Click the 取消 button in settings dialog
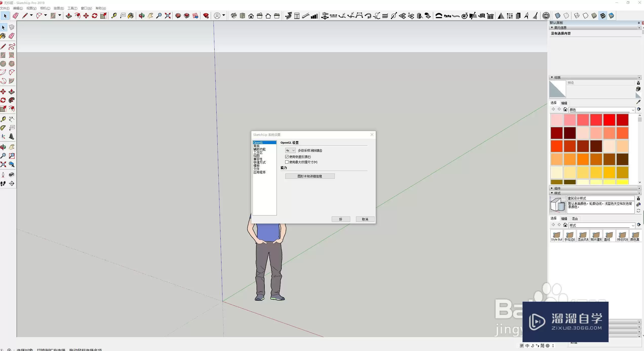Screen dimensions: 644x351 point(365,219)
